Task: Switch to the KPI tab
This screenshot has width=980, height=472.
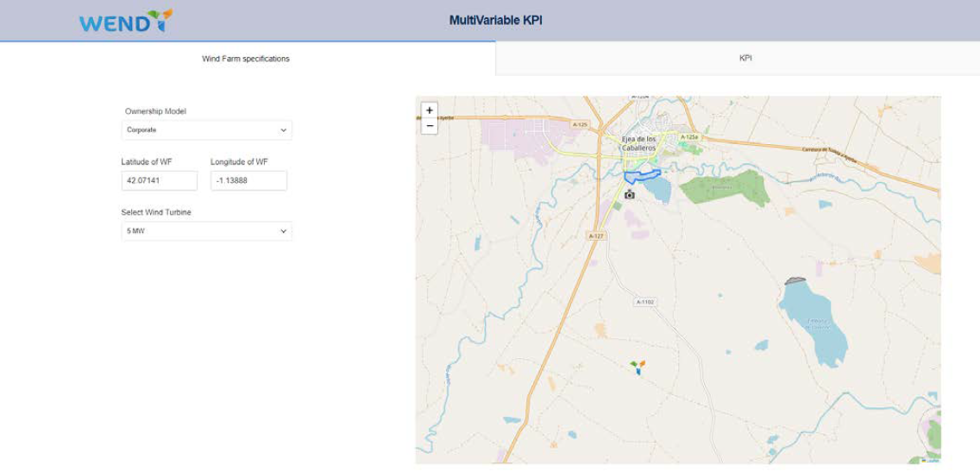Action: (745, 59)
